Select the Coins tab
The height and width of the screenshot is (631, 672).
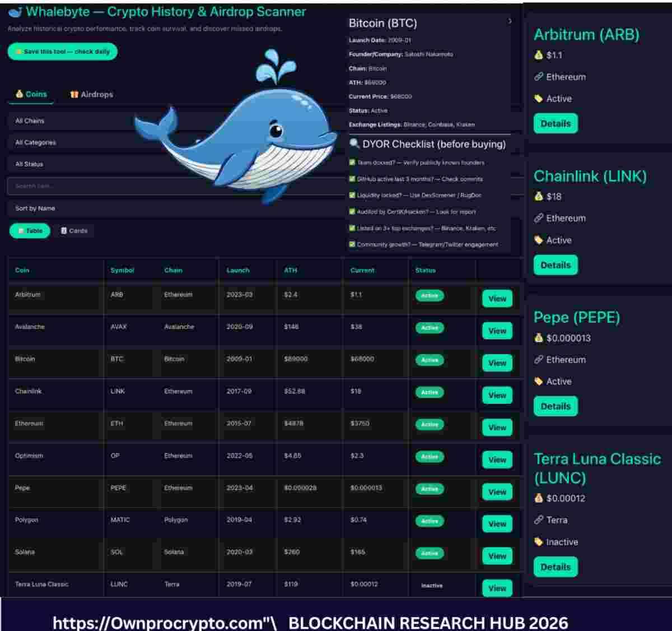[x=31, y=94]
